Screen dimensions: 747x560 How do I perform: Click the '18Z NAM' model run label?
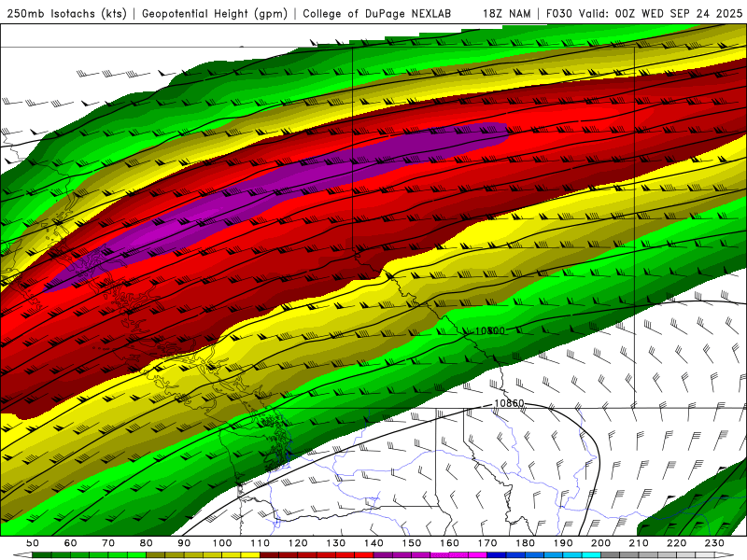(506, 14)
